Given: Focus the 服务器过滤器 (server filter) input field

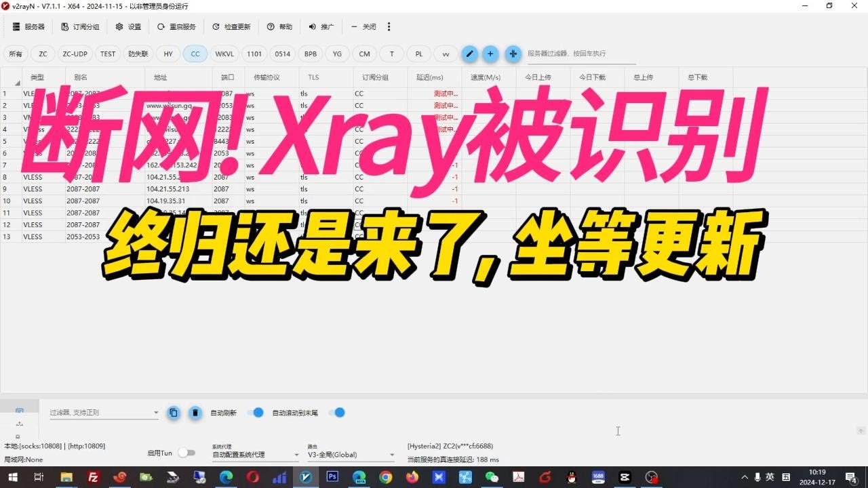Looking at the screenshot, I should tap(581, 54).
